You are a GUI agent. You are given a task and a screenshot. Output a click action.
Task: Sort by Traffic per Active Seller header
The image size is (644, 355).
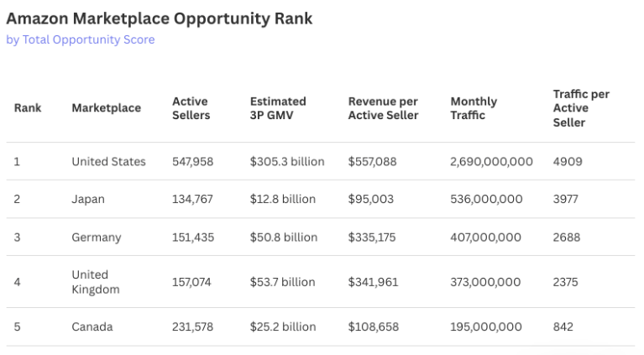tap(581, 108)
